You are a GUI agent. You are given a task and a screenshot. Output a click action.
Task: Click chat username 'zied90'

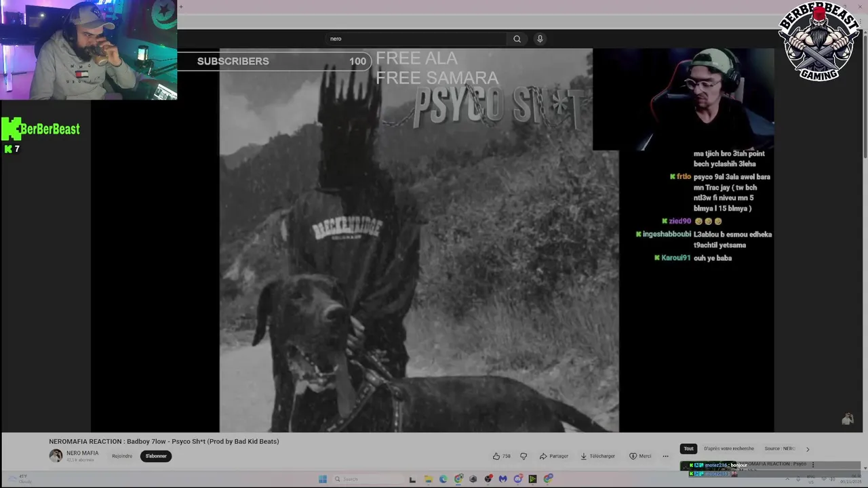click(x=679, y=221)
